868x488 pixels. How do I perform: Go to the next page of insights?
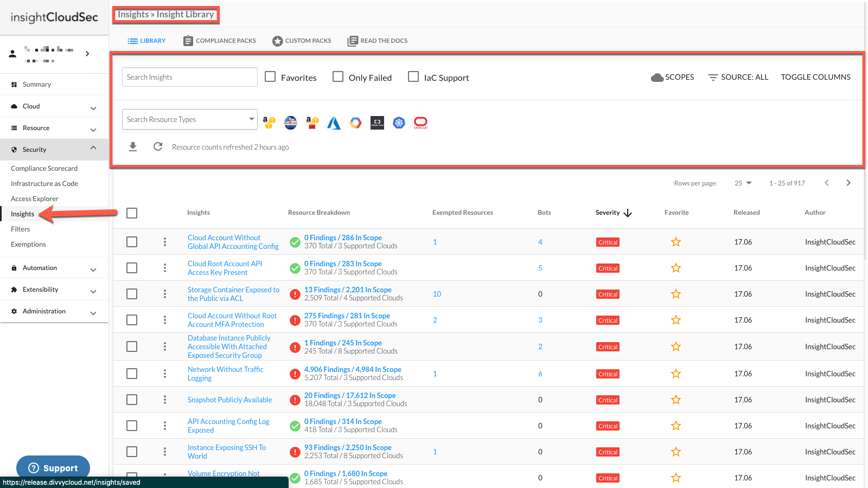point(848,183)
